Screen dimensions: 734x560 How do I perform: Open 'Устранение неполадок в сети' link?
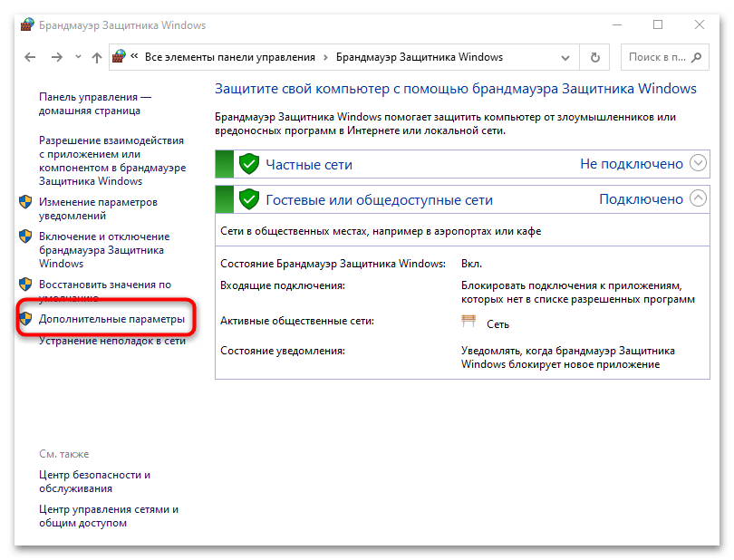point(112,341)
